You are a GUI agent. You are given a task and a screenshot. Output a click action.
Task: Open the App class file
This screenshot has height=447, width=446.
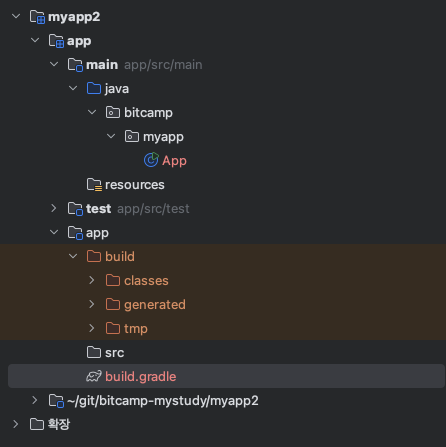point(174,161)
